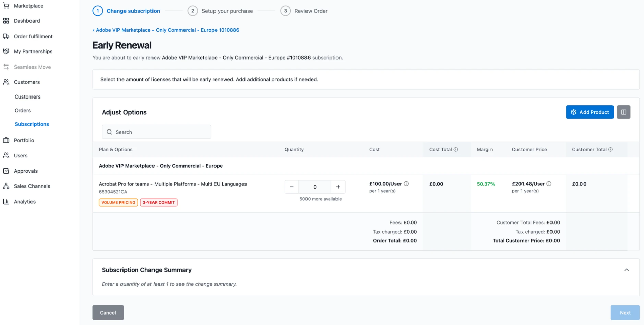Click the 3-YEAR COMMIT badge
This screenshot has width=644, height=325.
coord(159,202)
